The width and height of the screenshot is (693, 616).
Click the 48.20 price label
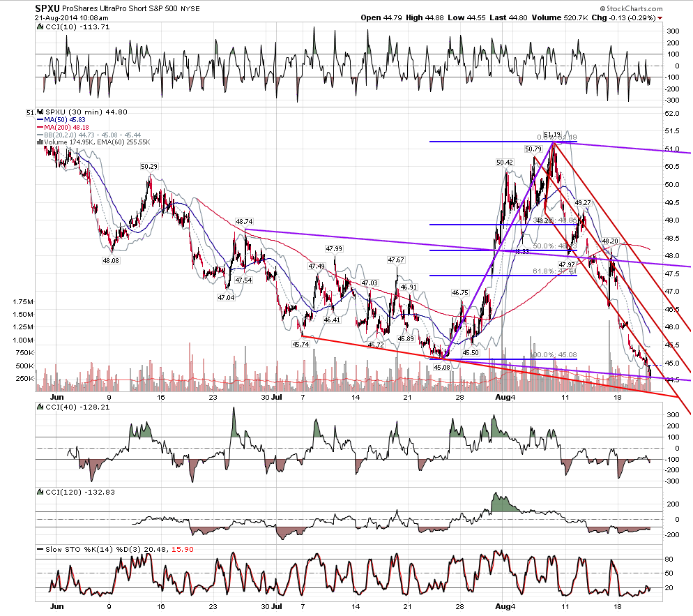coord(610,241)
